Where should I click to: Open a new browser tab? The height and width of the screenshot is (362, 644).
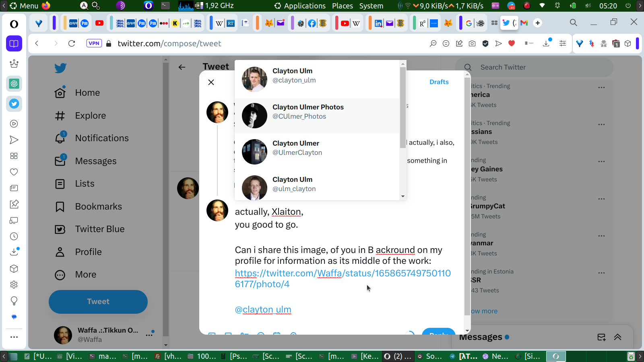538,23
